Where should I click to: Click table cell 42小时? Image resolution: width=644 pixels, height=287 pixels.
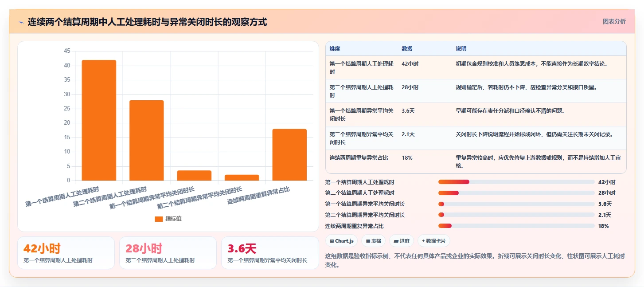pyautogui.click(x=410, y=63)
